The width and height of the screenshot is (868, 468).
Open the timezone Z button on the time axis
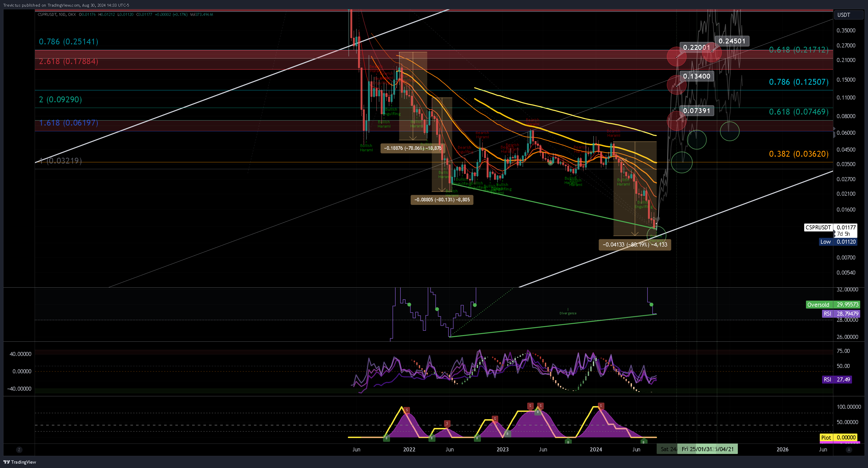(19, 449)
